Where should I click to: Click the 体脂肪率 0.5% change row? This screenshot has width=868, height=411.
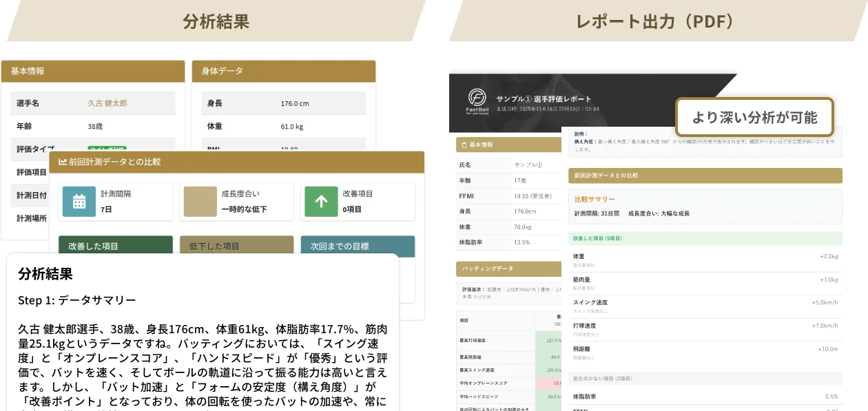click(705, 397)
